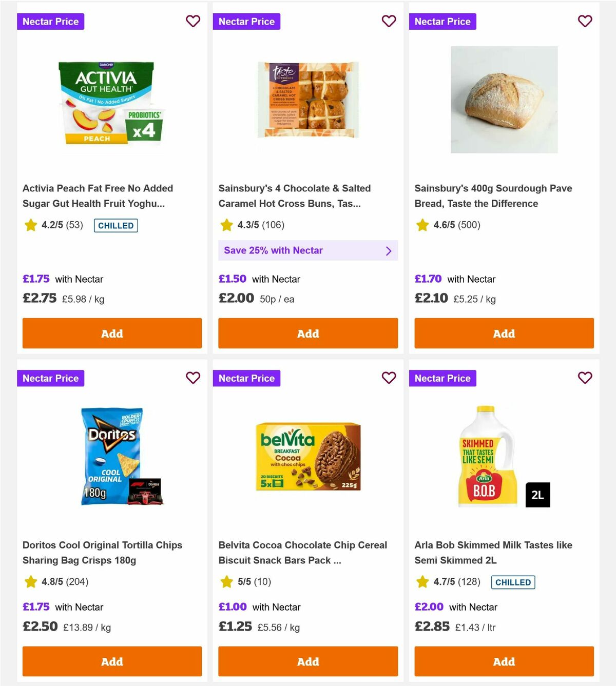Image resolution: width=616 pixels, height=686 pixels.
Task: Toggle favorite on Arla Bob skimmed milk
Action: [585, 378]
